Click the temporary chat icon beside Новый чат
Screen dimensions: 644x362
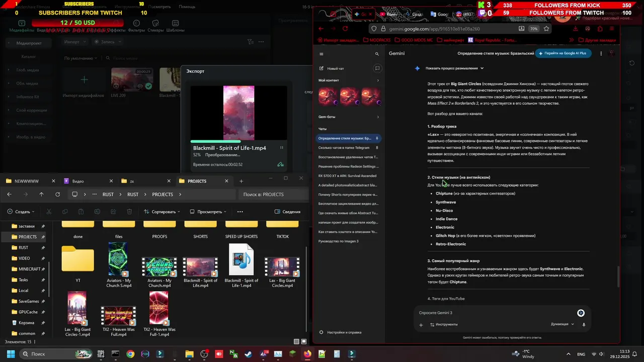click(377, 68)
